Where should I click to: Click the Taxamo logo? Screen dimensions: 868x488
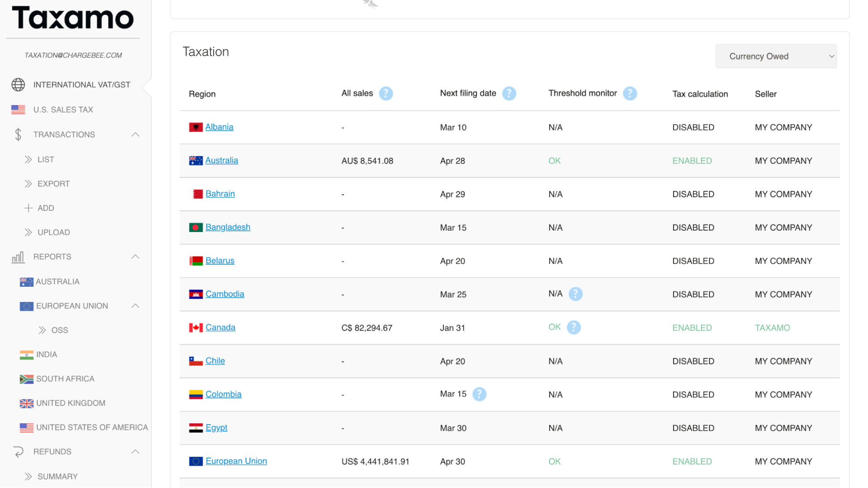tap(73, 18)
